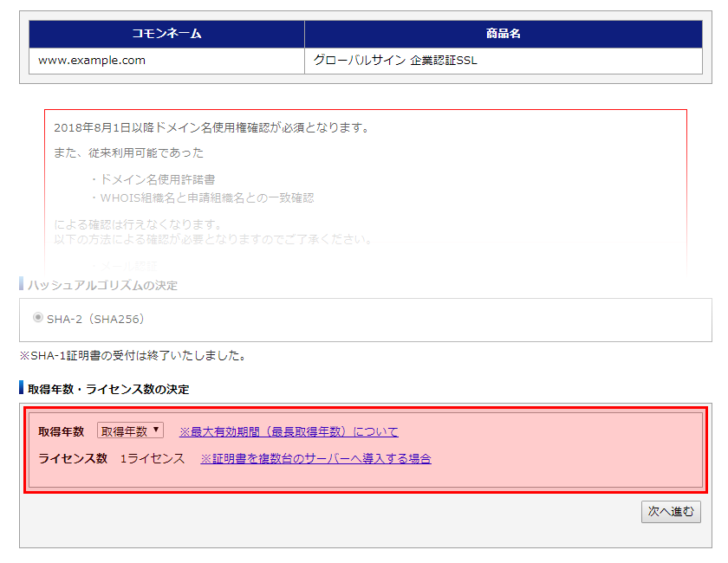The image size is (728, 563).
Task: Click the による確認は行えなくなります line
Action: coord(139,224)
